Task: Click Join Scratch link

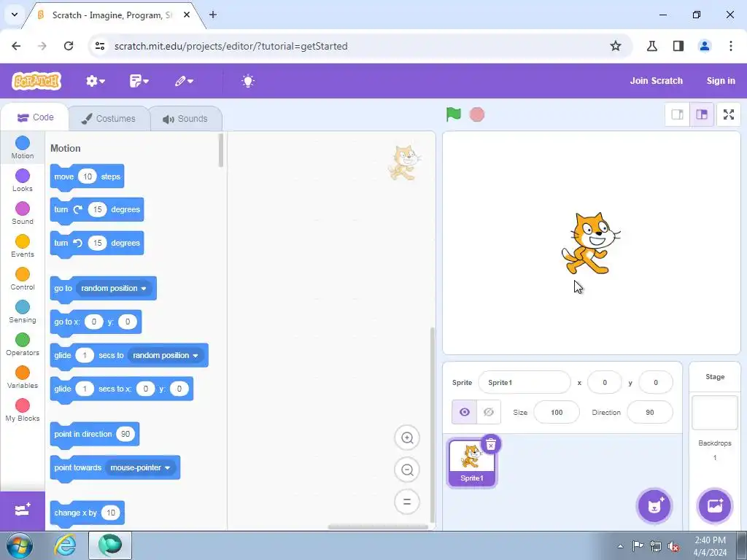Action: 656,81
